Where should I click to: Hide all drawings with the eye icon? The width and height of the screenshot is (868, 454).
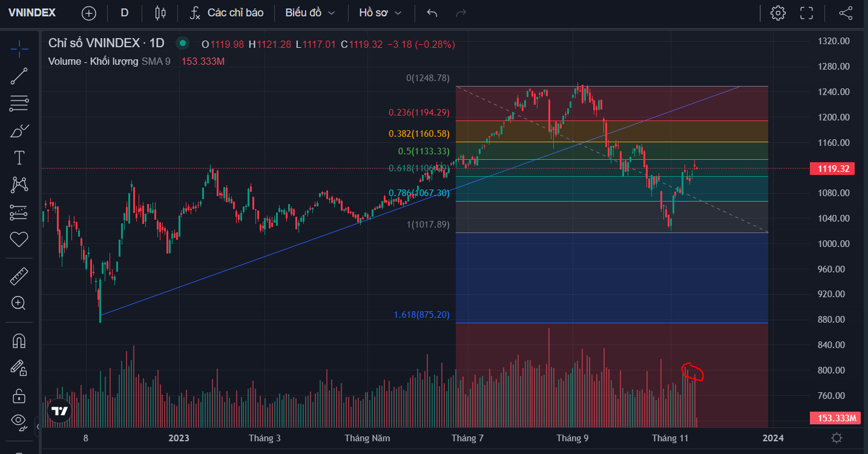tap(19, 420)
